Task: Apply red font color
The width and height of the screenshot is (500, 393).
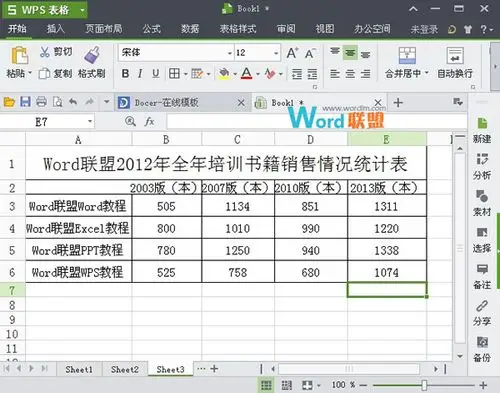Action: [x=246, y=73]
